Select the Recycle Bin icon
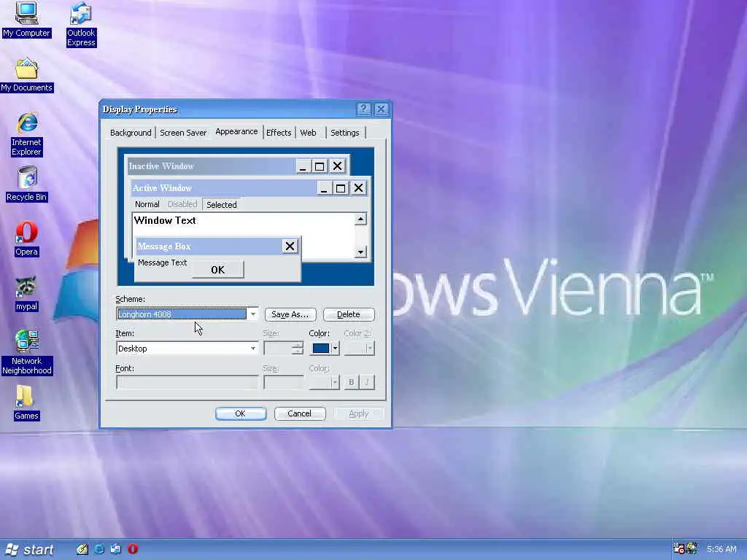Viewport: 747px width, 560px height. coord(27,184)
